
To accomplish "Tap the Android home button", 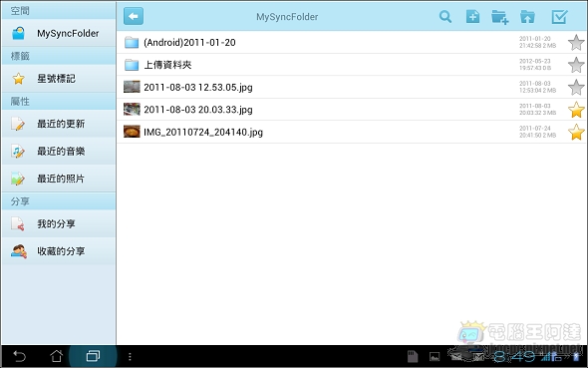I will (x=56, y=356).
